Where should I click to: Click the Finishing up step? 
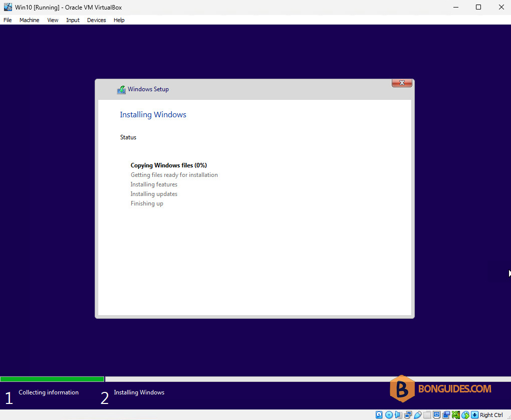pos(147,203)
